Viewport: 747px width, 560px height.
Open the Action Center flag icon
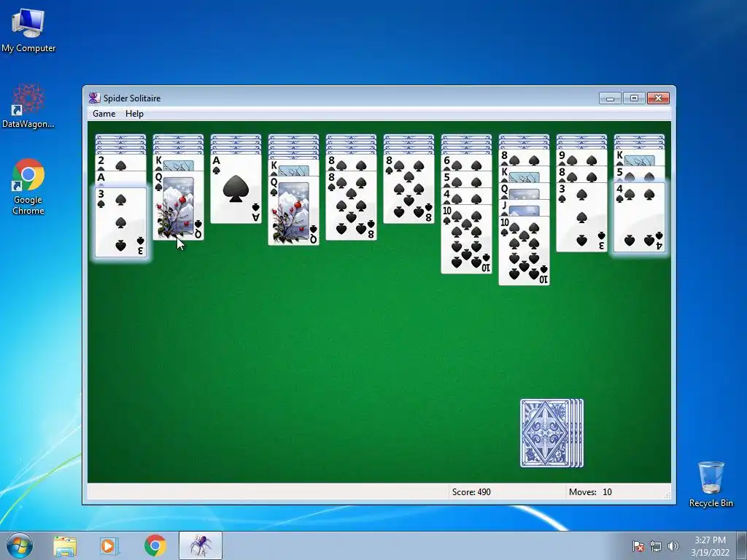pyautogui.click(x=638, y=546)
